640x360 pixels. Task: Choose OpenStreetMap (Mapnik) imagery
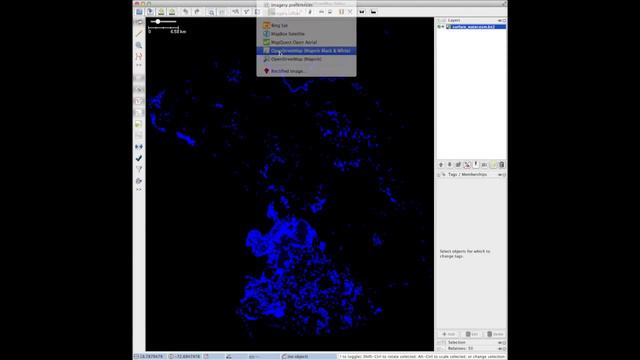coord(306,59)
